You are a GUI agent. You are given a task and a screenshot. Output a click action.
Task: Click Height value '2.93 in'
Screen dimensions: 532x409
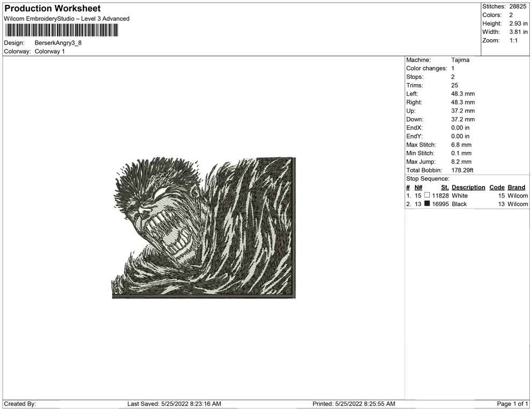pos(518,24)
